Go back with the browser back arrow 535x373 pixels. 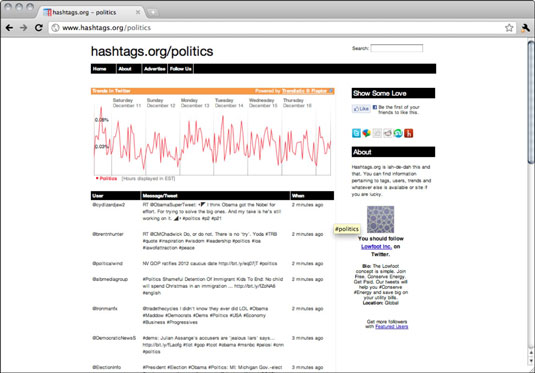tap(9, 28)
